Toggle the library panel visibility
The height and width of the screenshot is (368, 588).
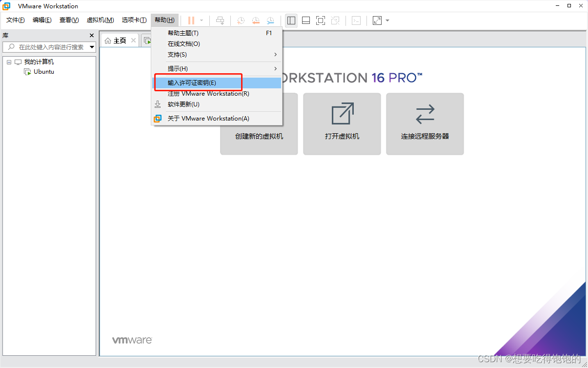click(x=291, y=20)
